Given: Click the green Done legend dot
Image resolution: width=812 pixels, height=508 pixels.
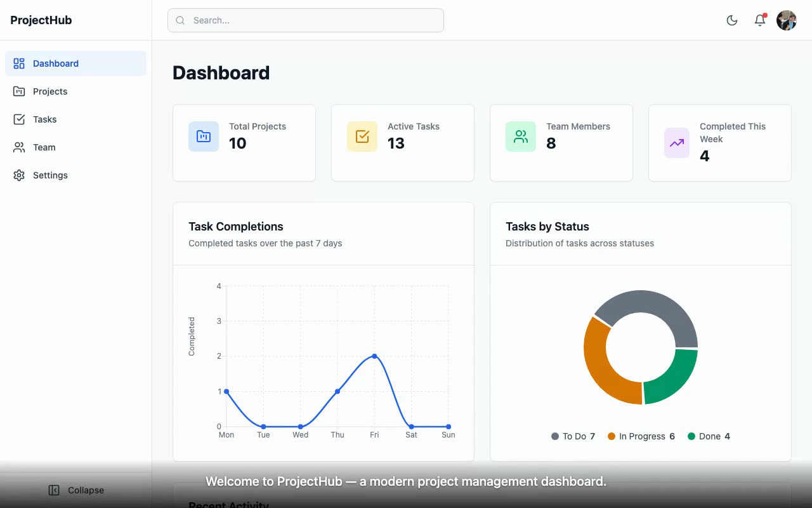Looking at the screenshot, I should click(691, 436).
